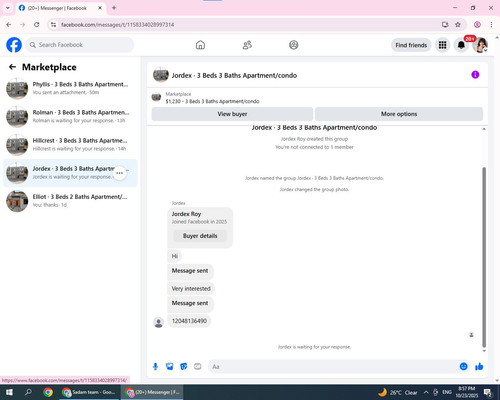Viewport: 500px width, 400px height.
Task: Open the taskbar weather widget
Action: point(398,392)
